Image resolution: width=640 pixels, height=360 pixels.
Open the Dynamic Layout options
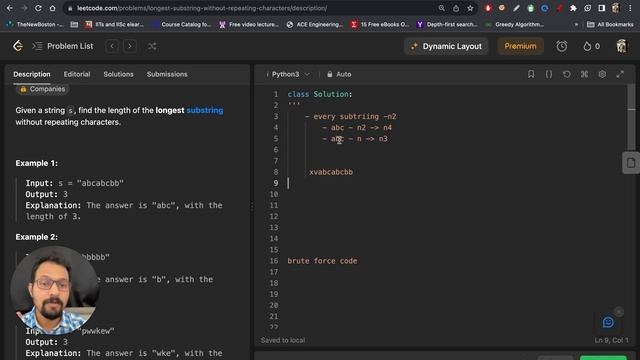pyautogui.click(x=446, y=47)
